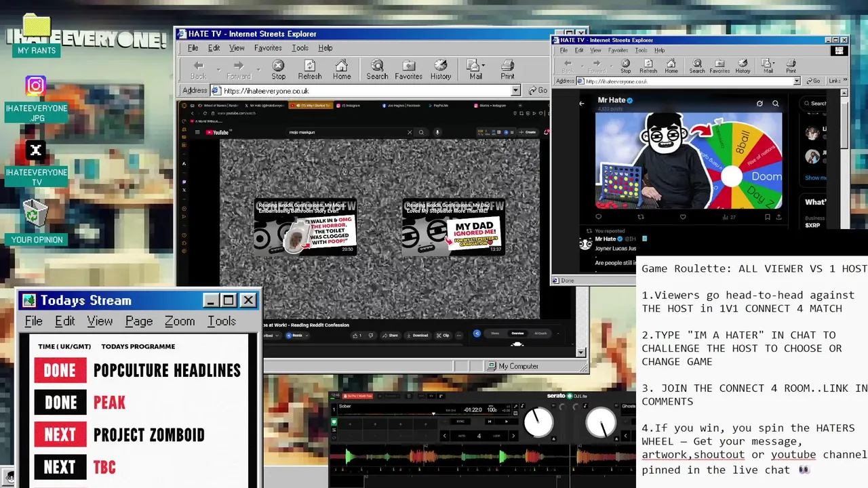Open Mail dropdown in right Explorer toolbar
The image size is (868, 488).
point(774,63)
